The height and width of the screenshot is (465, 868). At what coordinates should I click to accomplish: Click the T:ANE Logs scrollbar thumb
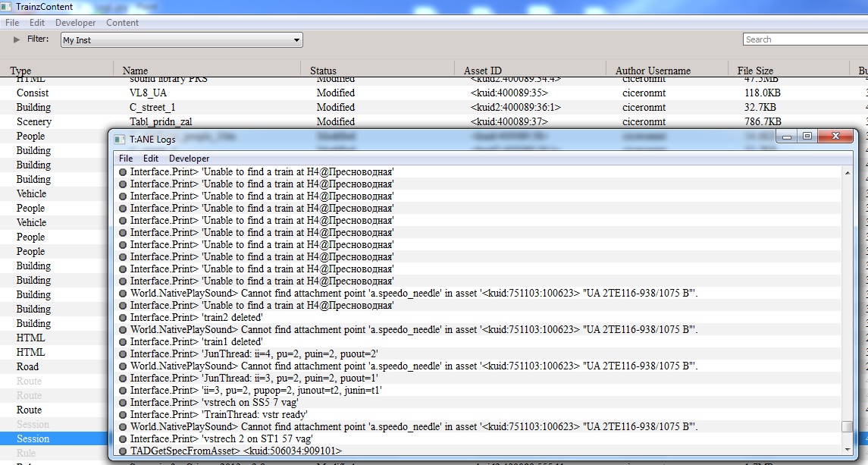click(x=847, y=426)
